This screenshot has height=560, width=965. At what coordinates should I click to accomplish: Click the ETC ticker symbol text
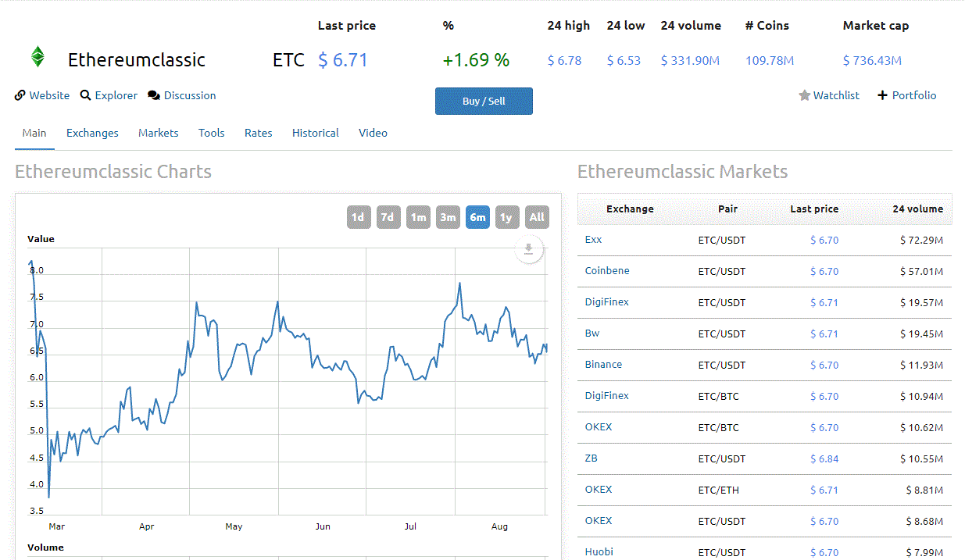(288, 60)
